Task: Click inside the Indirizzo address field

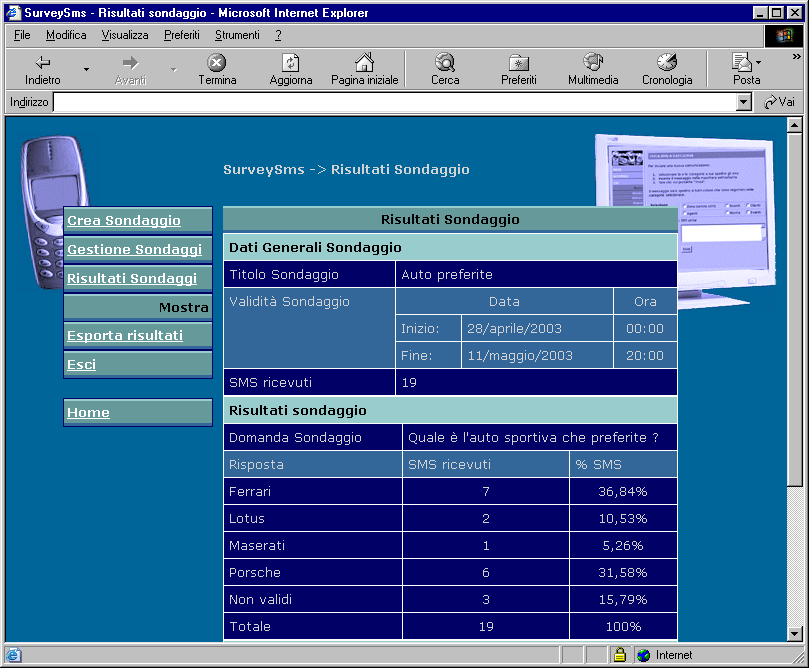Action: click(x=395, y=102)
